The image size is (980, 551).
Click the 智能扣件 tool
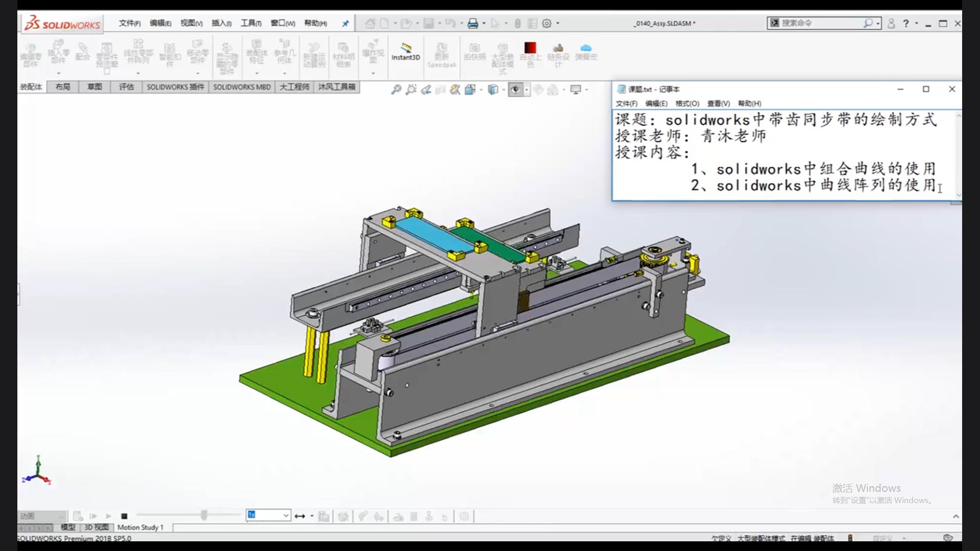click(x=170, y=55)
